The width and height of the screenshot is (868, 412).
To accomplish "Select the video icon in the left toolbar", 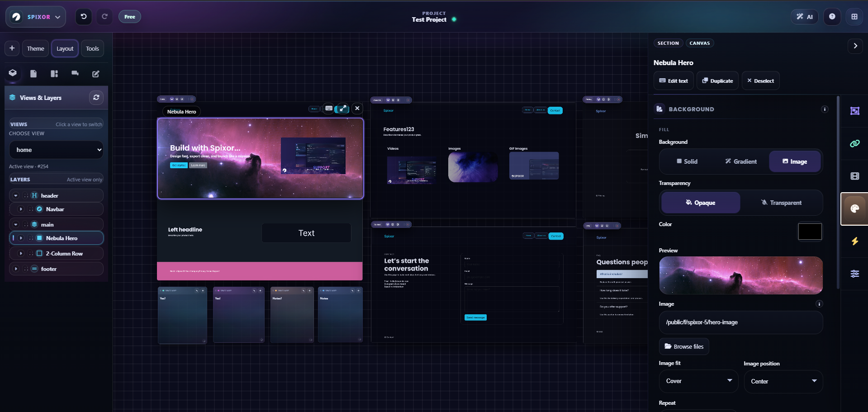I will 75,73.
